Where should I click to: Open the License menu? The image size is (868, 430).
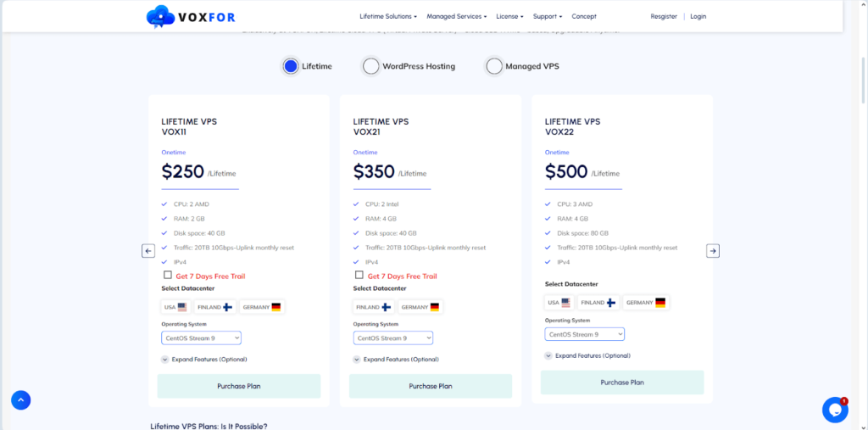(x=509, y=17)
